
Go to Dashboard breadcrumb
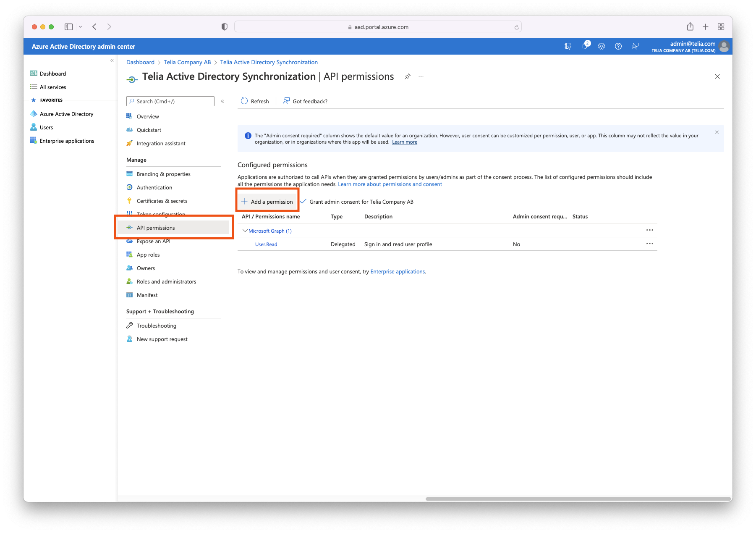pyautogui.click(x=140, y=62)
